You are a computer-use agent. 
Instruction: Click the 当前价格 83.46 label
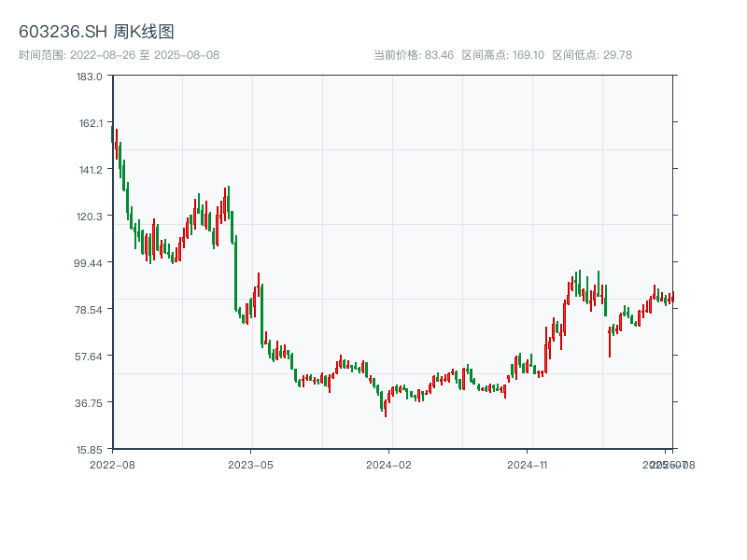pyautogui.click(x=414, y=55)
